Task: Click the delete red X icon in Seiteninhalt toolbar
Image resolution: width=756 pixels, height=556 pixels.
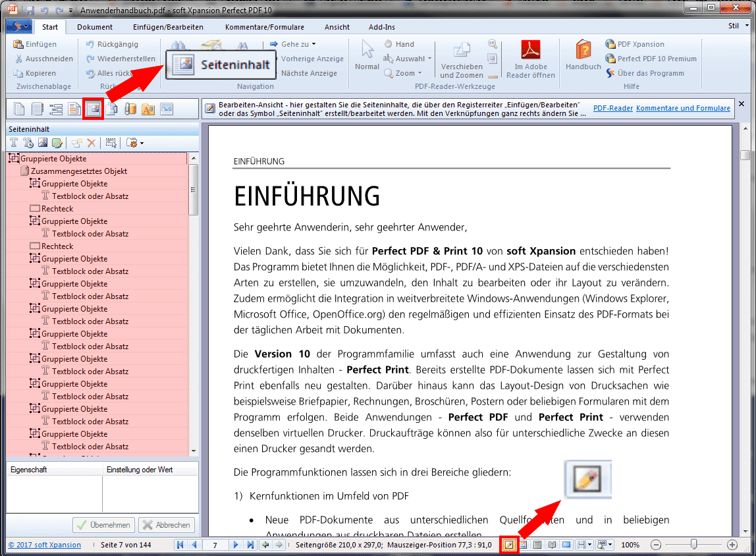Action: pos(92,143)
